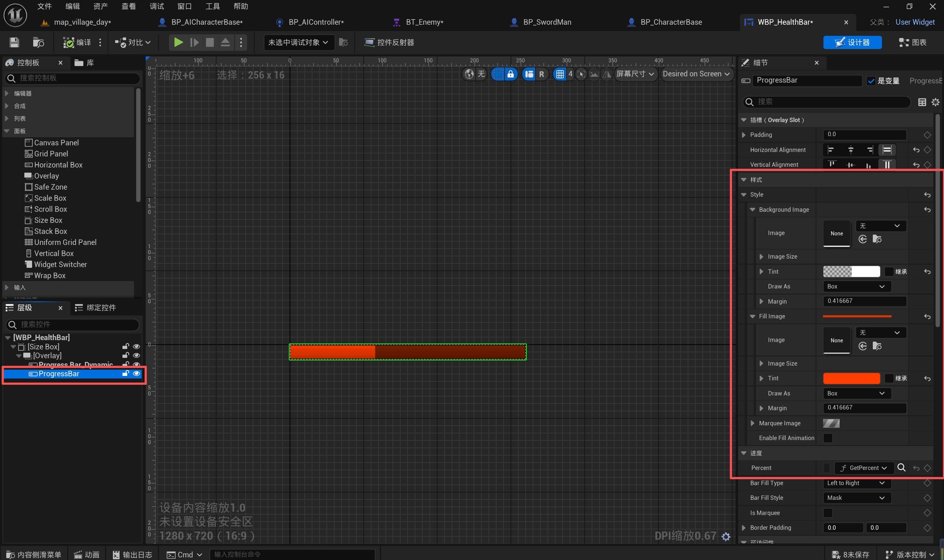Switch to the BP_SwordMan tab

pyautogui.click(x=547, y=22)
